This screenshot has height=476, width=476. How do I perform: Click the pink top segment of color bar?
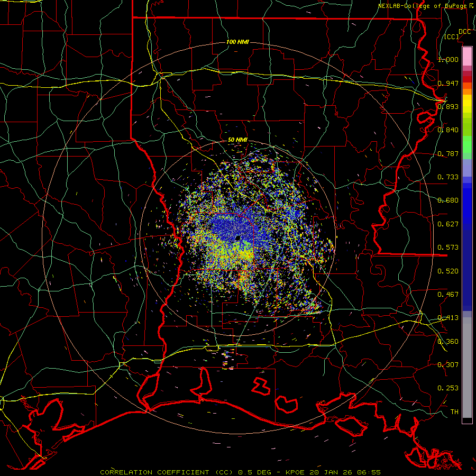(x=467, y=56)
